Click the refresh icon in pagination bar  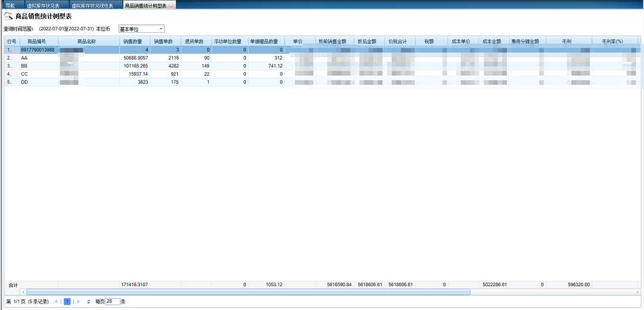coord(89,302)
